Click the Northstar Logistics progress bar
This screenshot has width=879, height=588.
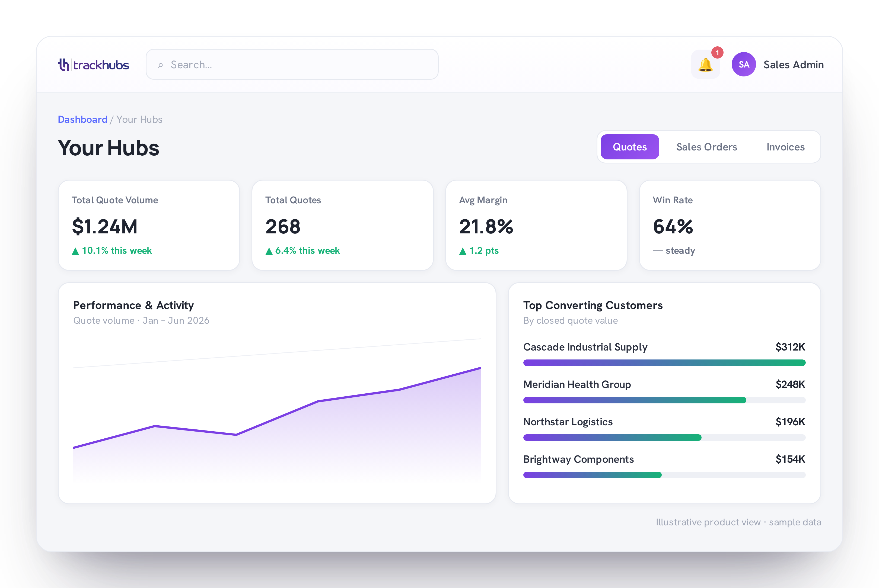(x=664, y=438)
